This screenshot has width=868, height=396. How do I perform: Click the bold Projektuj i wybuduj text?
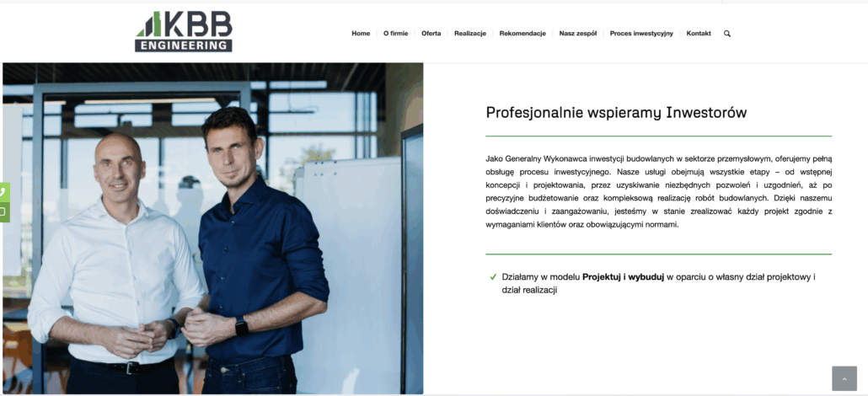623,277
